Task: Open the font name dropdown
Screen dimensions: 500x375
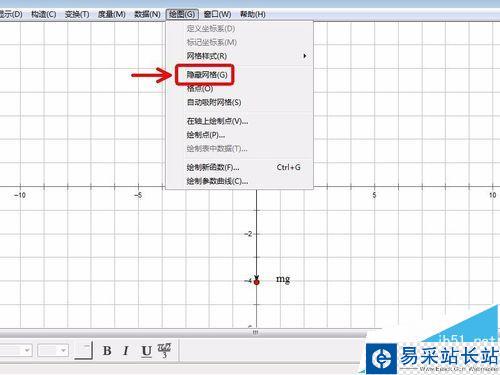Action: coord(16,350)
